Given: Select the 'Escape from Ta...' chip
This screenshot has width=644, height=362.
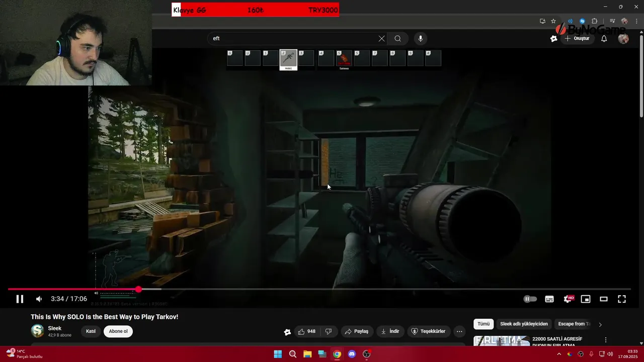Looking at the screenshot, I should 574,324.
